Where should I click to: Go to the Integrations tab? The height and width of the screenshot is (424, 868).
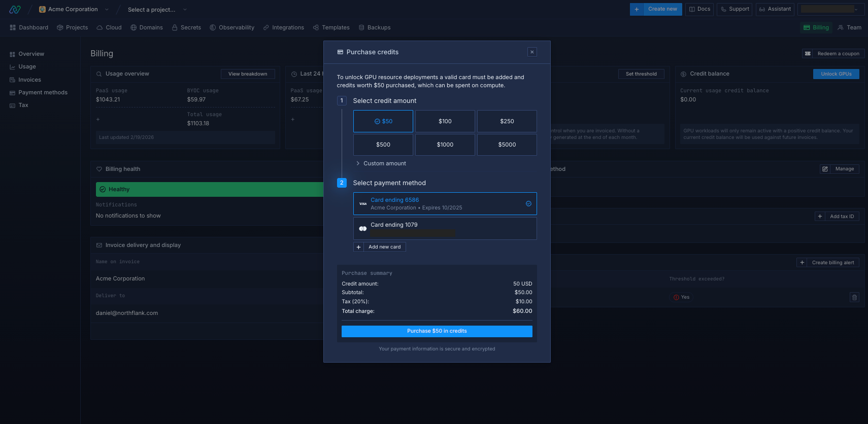(x=283, y=27)
